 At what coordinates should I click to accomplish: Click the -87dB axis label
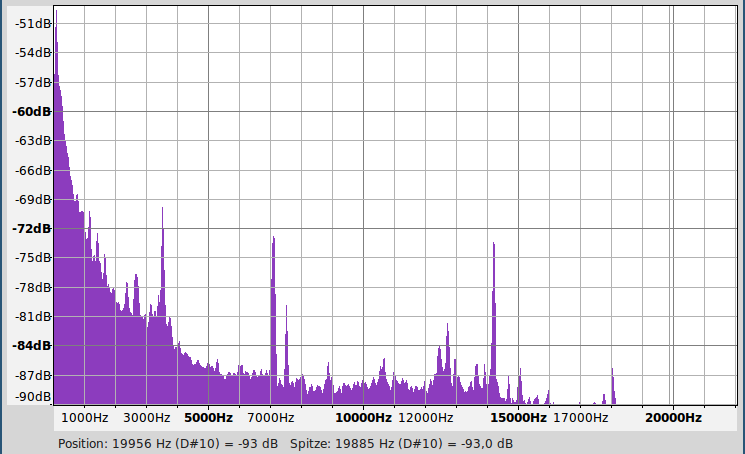coord(33,376)
